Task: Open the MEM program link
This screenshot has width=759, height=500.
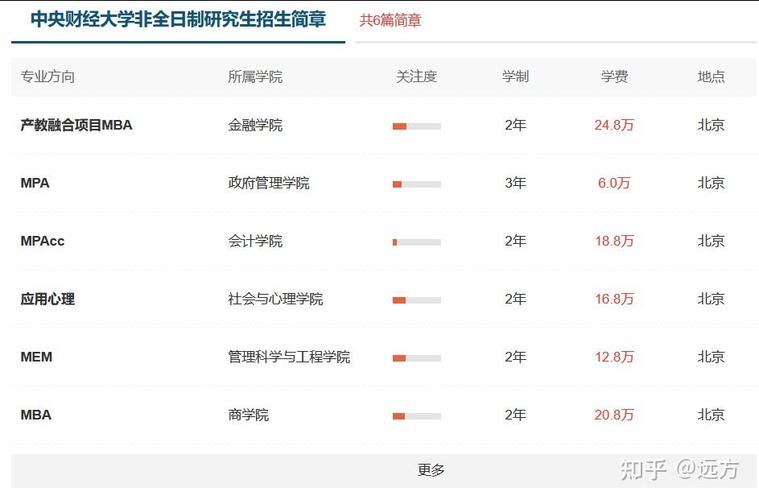Action: pyautogui.click(x=36, y=357)
